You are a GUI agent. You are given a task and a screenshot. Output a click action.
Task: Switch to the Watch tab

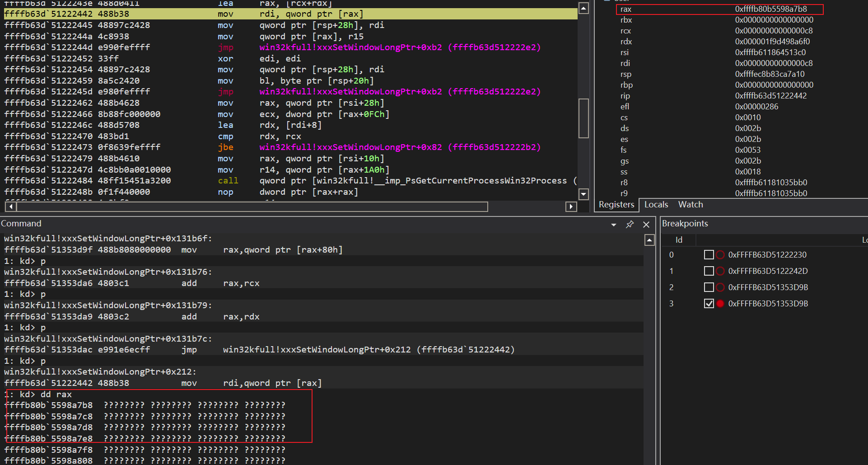click(691, 205)
